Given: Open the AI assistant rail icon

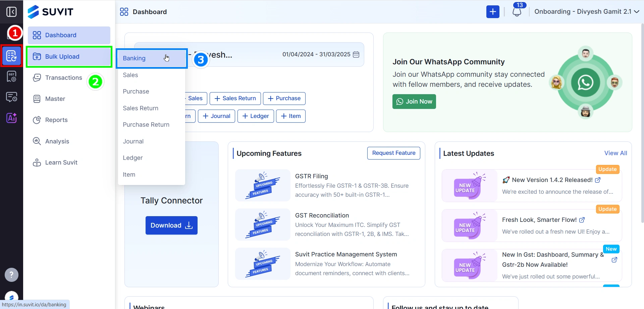Looking at the screenshot, I should [11, 118].
